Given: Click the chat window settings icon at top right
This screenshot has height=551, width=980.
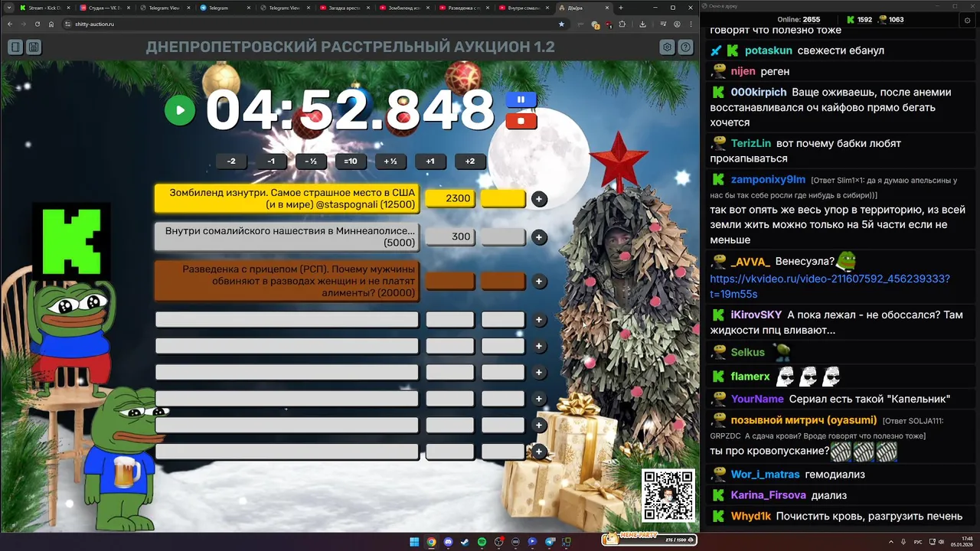Looking at the screenshot, I should (968, 20).
